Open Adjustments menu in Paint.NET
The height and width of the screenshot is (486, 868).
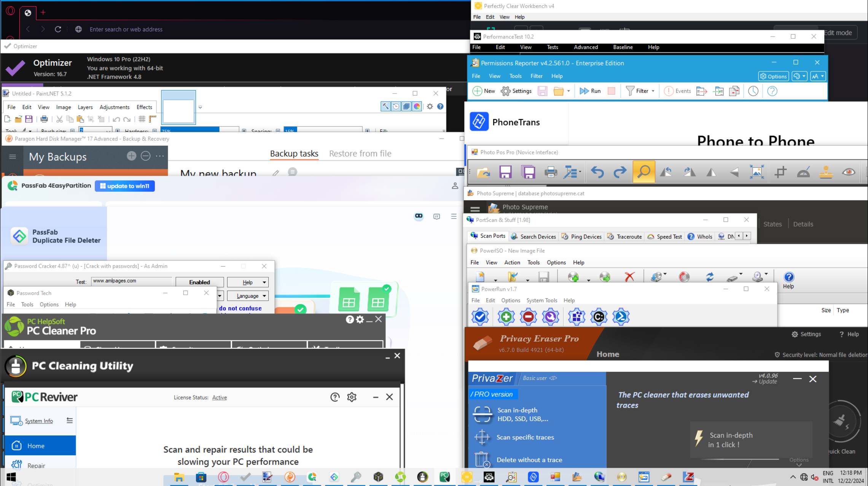click(115, 107)
